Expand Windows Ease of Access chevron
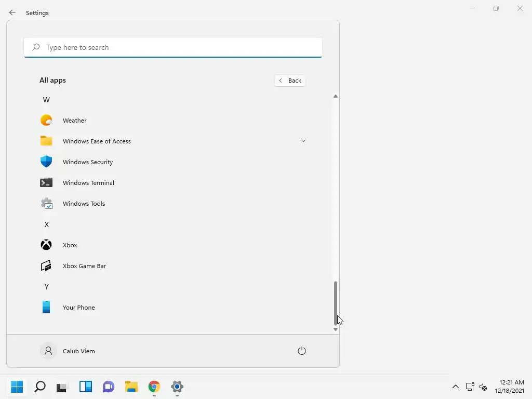Viewport: 532px width, 399px height. coord(303,141)
